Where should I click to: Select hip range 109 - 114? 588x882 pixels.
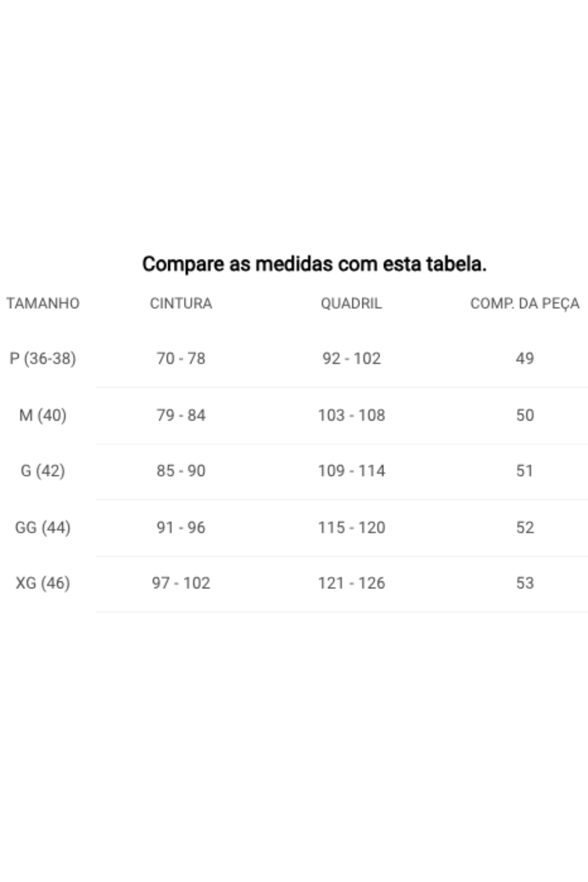coord(351,471)
